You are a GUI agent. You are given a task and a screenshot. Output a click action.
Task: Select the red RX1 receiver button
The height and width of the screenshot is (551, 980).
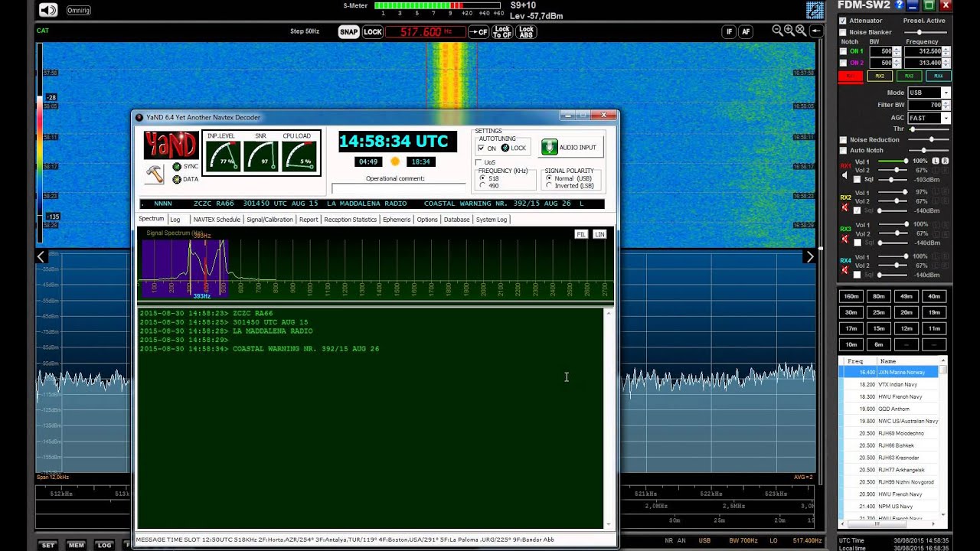click(x=850, y=76)
